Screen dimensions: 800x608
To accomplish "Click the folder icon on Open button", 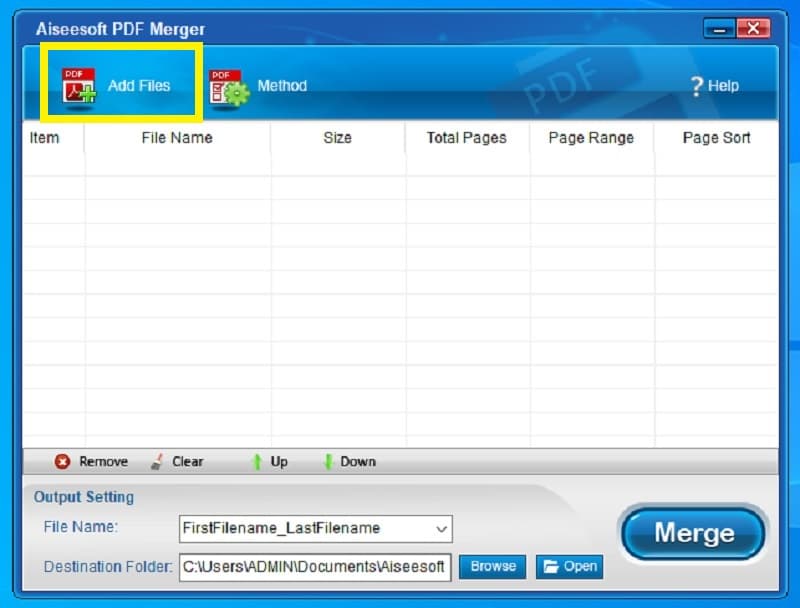I will pos(551,567).
